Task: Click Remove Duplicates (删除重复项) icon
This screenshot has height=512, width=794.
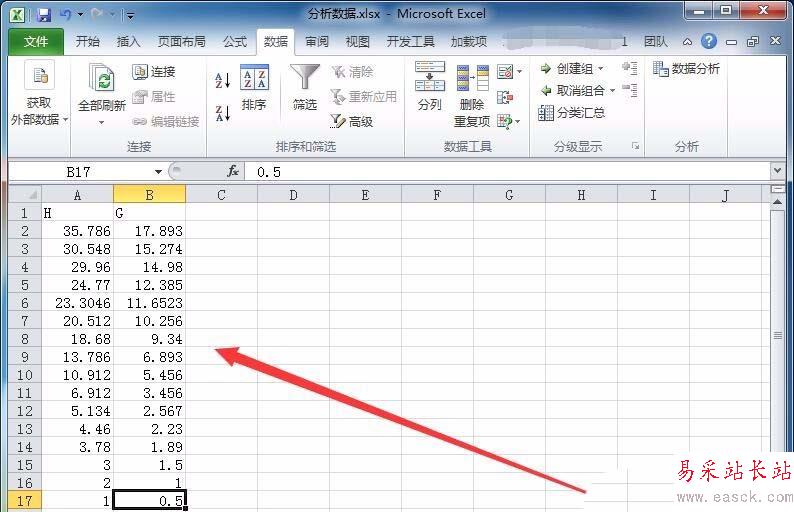Action: click(472, 78)
